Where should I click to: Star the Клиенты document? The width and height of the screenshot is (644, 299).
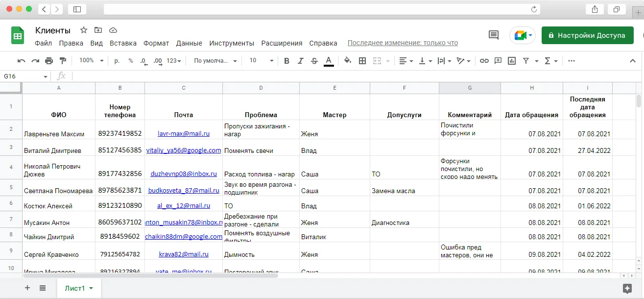[x=84, y=30]
